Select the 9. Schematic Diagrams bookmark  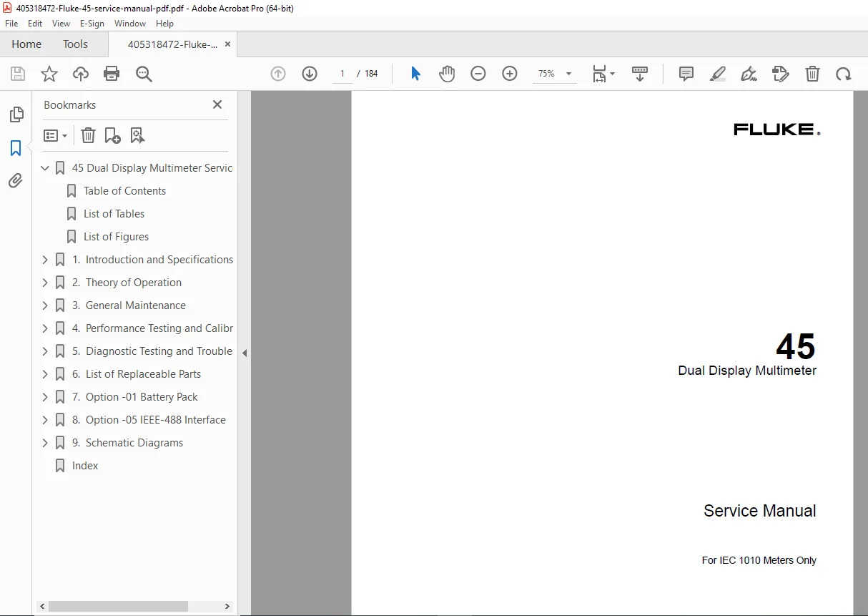tap(127, 443)
